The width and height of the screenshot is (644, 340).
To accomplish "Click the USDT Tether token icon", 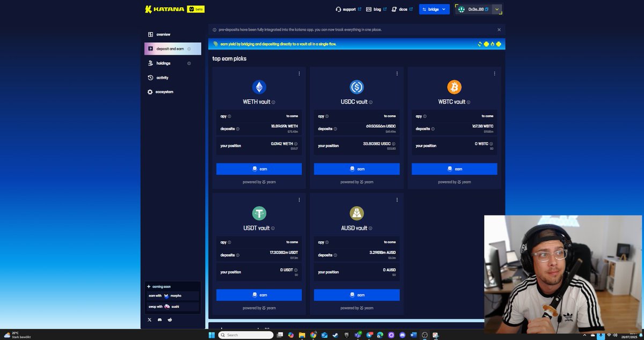I will click(x=259, y=213).
